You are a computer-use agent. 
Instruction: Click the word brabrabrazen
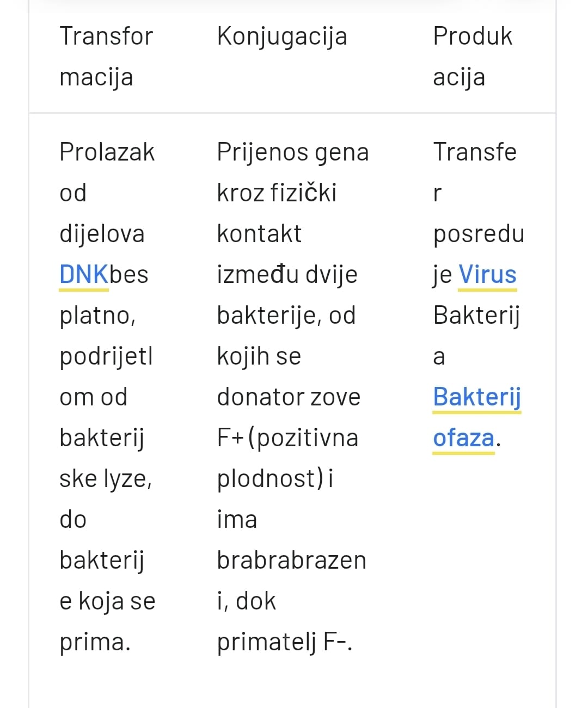[291, 560]
